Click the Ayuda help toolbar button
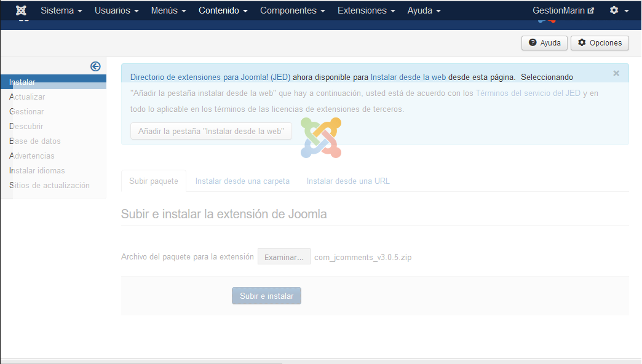 (544, 43)
